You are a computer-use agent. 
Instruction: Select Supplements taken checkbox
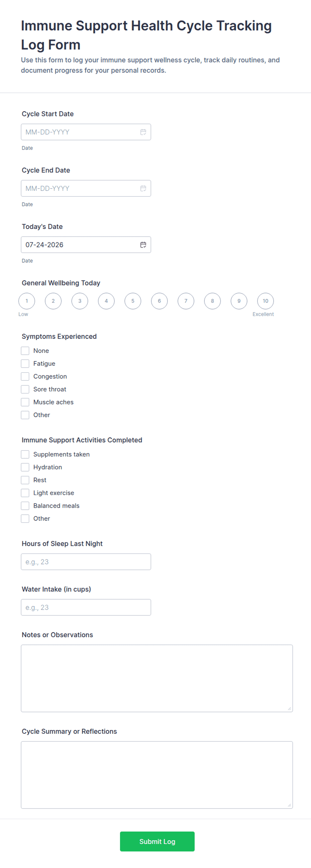25,454
